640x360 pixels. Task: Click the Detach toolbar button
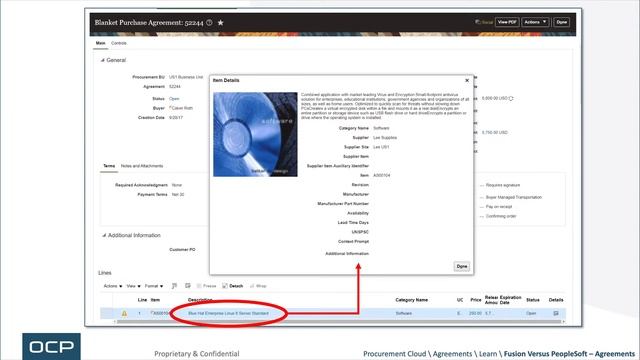pos(233,286)
